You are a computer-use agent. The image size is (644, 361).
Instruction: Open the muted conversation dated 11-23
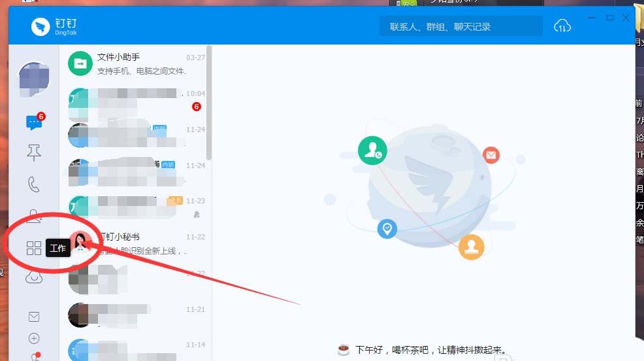tap(136, 207)
